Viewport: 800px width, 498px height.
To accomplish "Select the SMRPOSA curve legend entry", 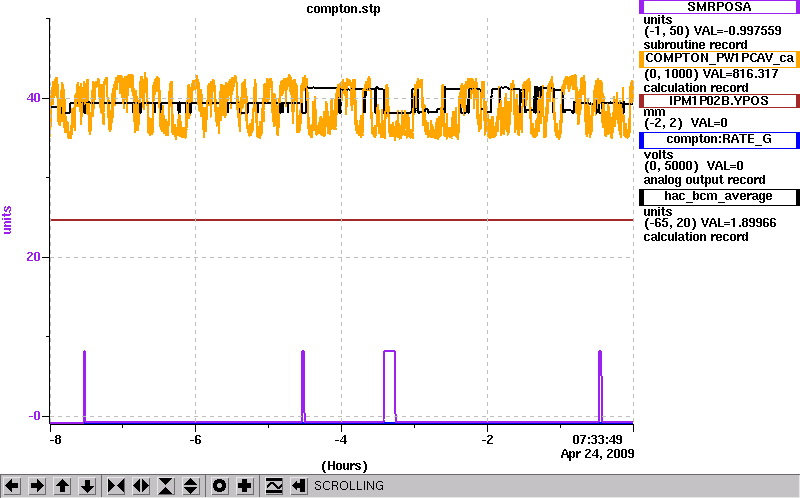I will point(719,7).
